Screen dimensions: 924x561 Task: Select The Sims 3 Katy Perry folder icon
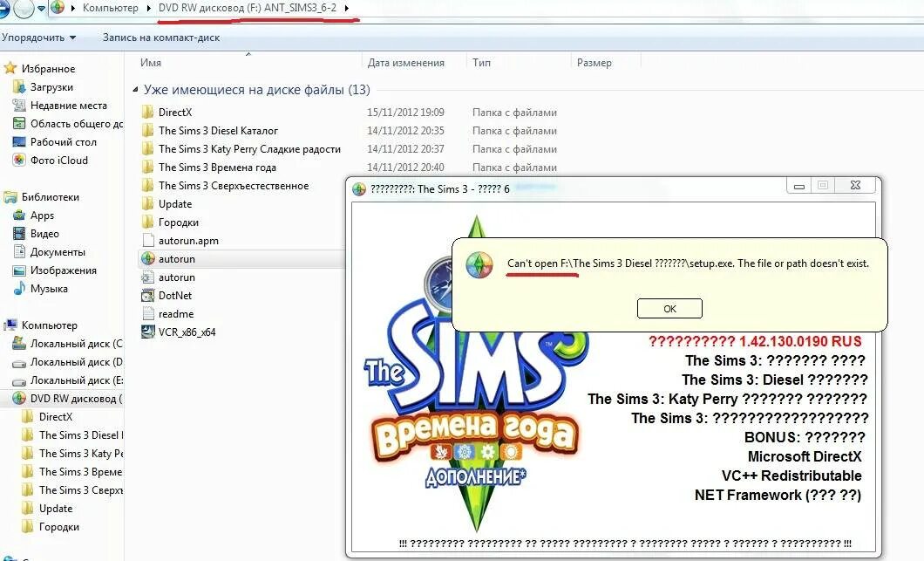tap(148, 148)
